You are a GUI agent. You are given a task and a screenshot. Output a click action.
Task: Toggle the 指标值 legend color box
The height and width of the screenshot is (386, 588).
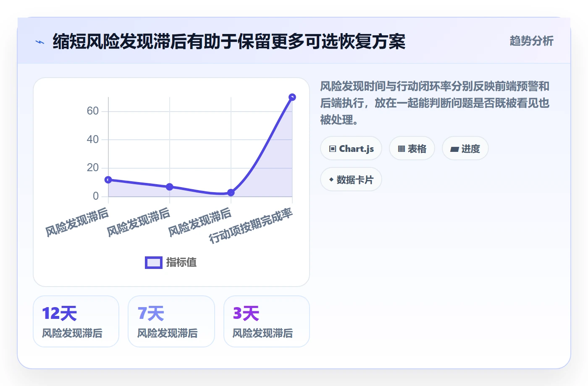coord(153,263)
